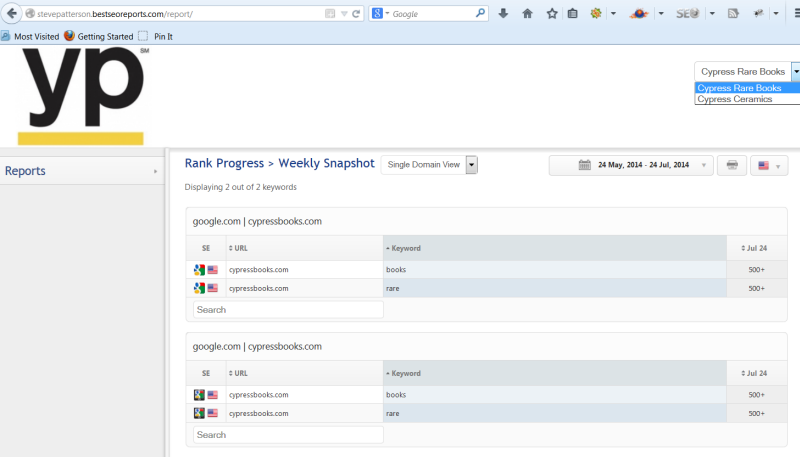Image resolution: width=800 pixels, height=457 pixels.
Task: Bookmark this page with the star icon
Action: tap(552, 14)
